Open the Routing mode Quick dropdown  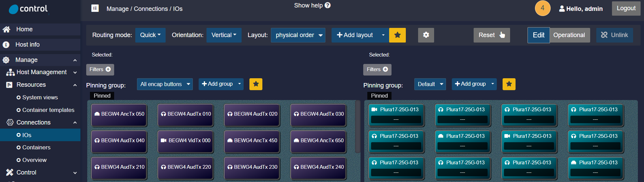(x=150, y=35)
